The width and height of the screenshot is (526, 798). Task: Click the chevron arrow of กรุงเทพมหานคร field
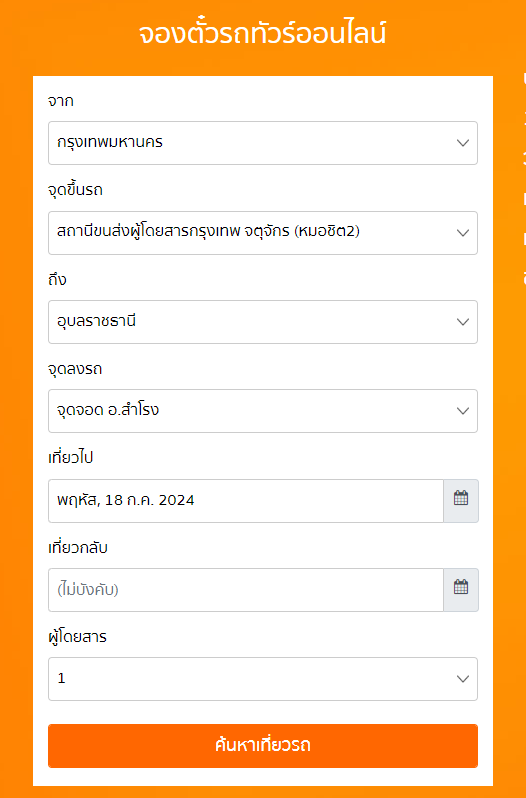coord(463,143)
